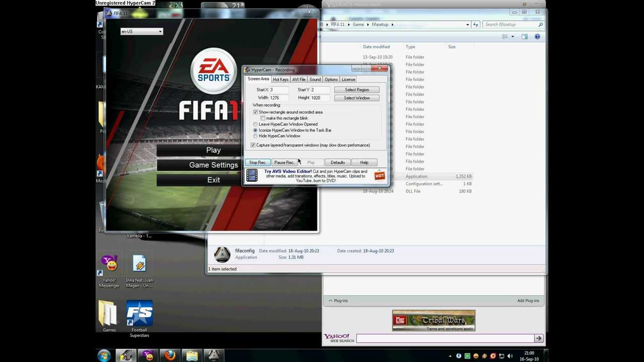Open Game Settings in FIFA 11 launcher
This screenshot has width=644, height=362.
pyautogui.click(x=213, y=165)
